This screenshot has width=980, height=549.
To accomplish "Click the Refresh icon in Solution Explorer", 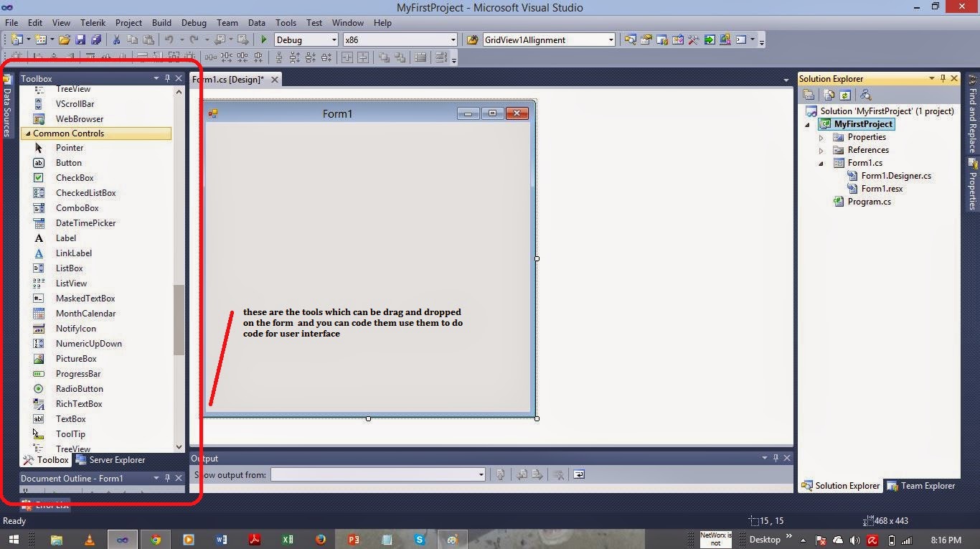I will (x=845, y=95).
